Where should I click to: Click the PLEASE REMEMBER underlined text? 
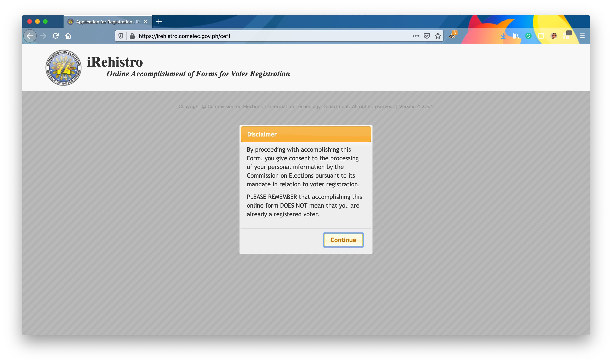(272, 197)
